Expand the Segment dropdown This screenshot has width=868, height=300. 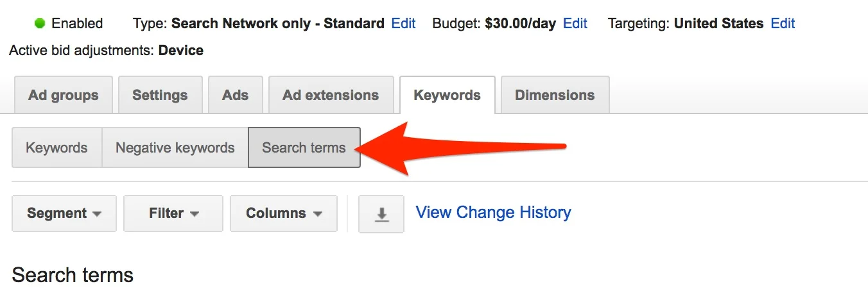coord(64,213)
